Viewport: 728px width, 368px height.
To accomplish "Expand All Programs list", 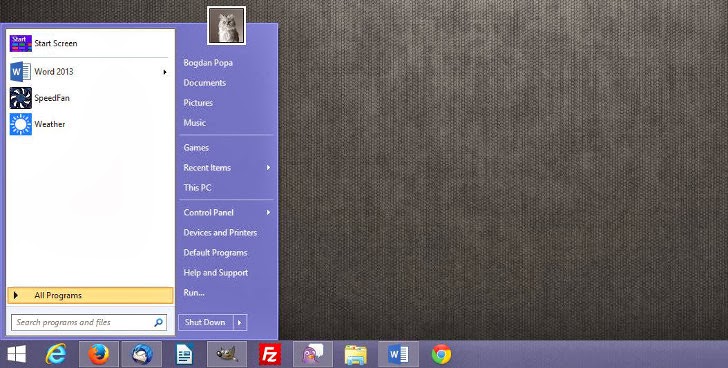I will (x=91, y=295).
